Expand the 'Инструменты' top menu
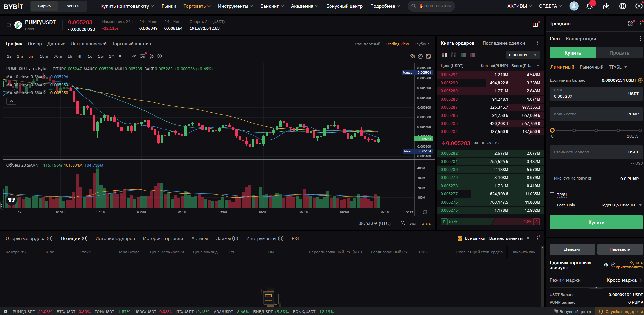This screenshot has height=315, width=644. [x=235, y=6]
